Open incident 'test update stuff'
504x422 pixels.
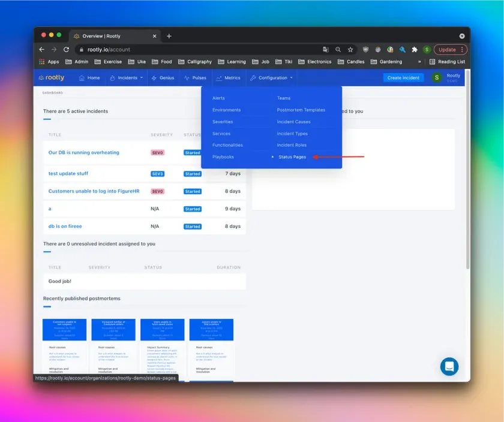tap(68, 173)
